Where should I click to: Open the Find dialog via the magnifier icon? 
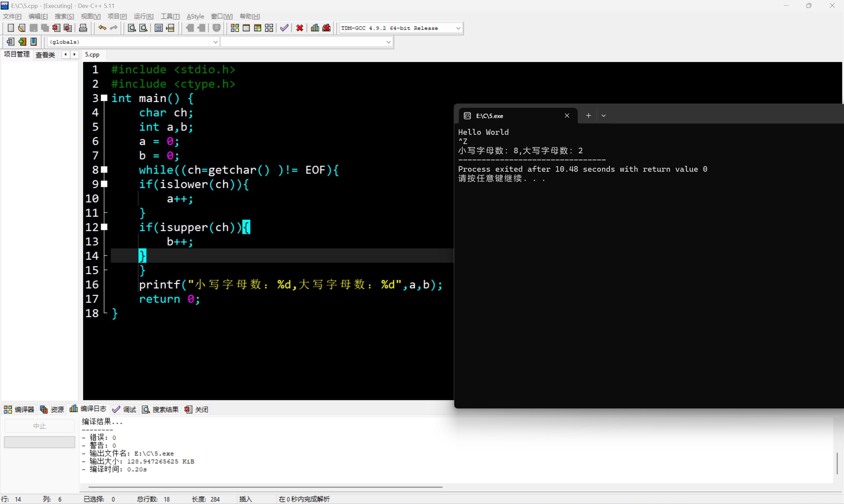point(132,28)
